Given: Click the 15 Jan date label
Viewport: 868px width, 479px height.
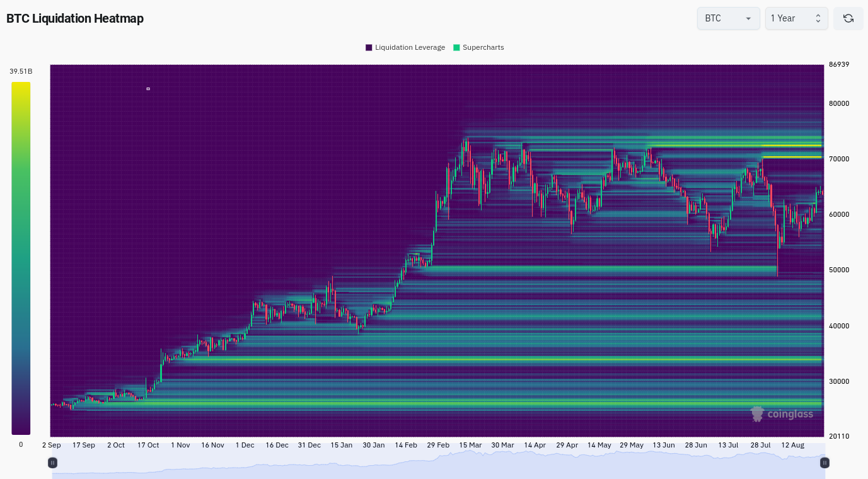Looking at the screenshot, I should pos(341,445).
